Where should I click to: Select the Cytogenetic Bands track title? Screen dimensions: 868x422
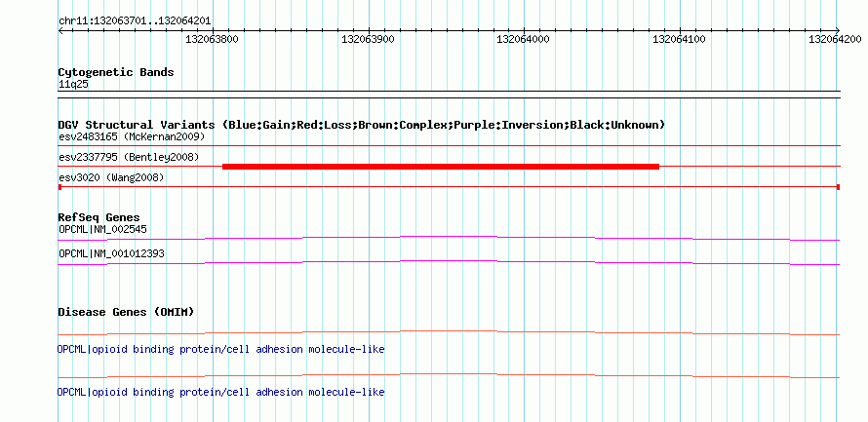[x=116, y=72]
